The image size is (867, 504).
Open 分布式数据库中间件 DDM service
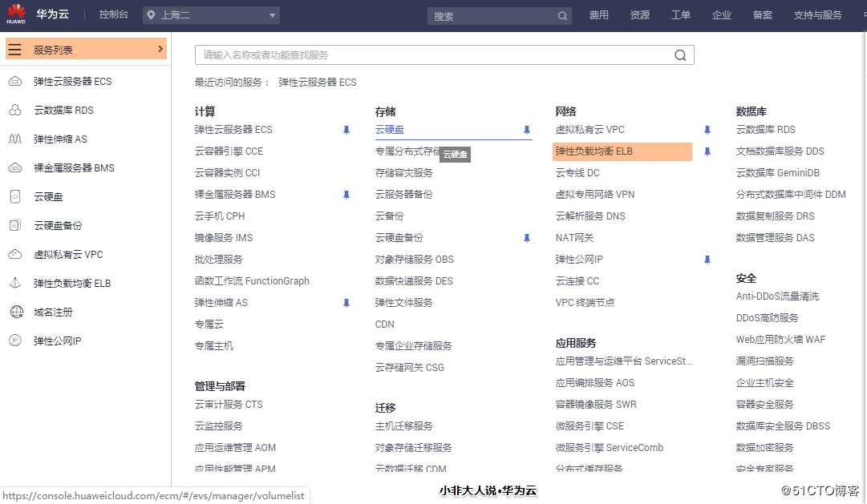click(x=791, y=195)
